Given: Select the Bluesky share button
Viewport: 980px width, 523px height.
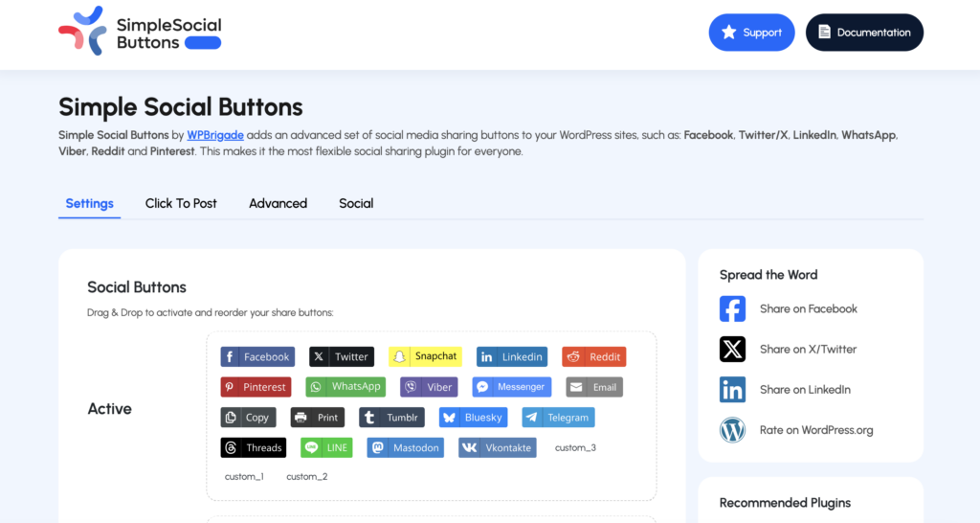Looking at the screenshot, I should click(x=473, y=418).
